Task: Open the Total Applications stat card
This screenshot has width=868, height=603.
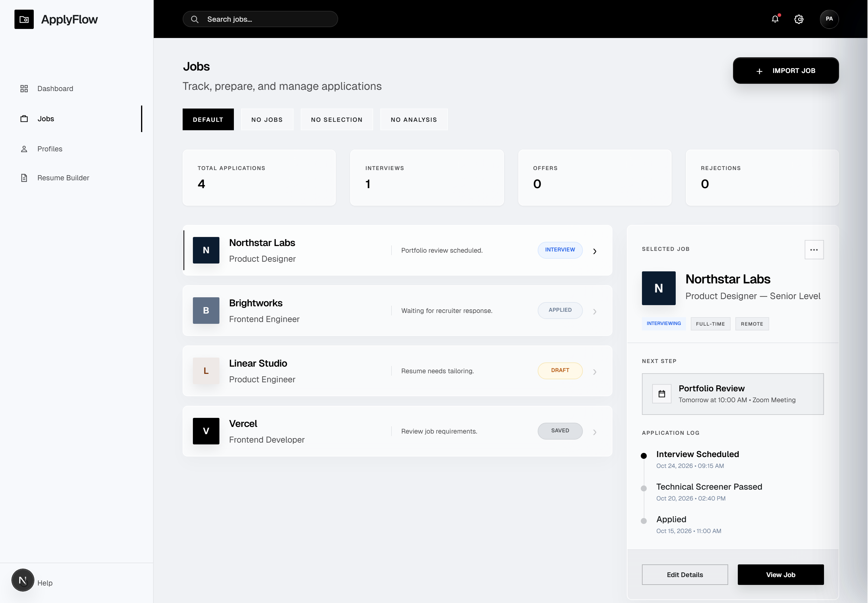Action: point(259,178)
